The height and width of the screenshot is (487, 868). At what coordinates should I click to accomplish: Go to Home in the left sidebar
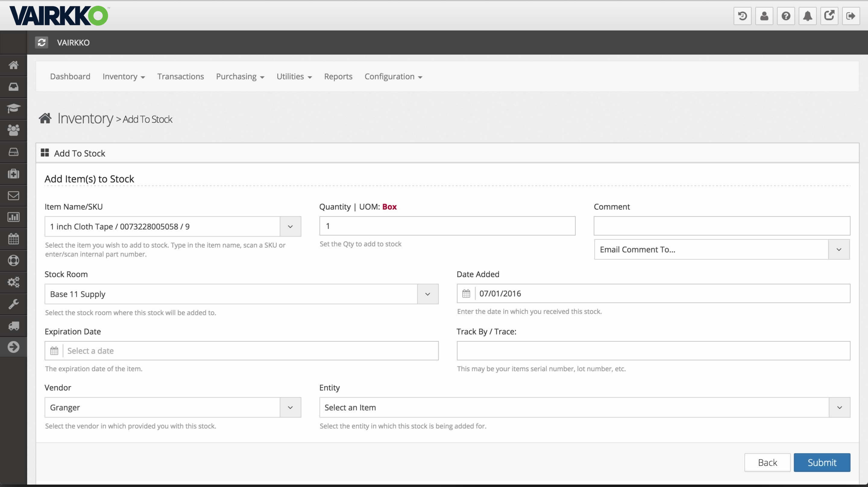(x=14, y=65)
